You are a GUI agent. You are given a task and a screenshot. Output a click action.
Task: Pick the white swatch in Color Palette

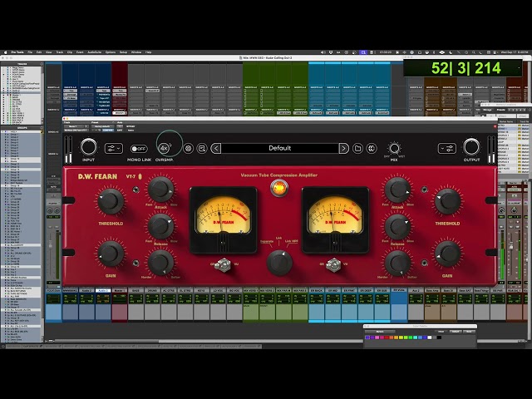430,337
